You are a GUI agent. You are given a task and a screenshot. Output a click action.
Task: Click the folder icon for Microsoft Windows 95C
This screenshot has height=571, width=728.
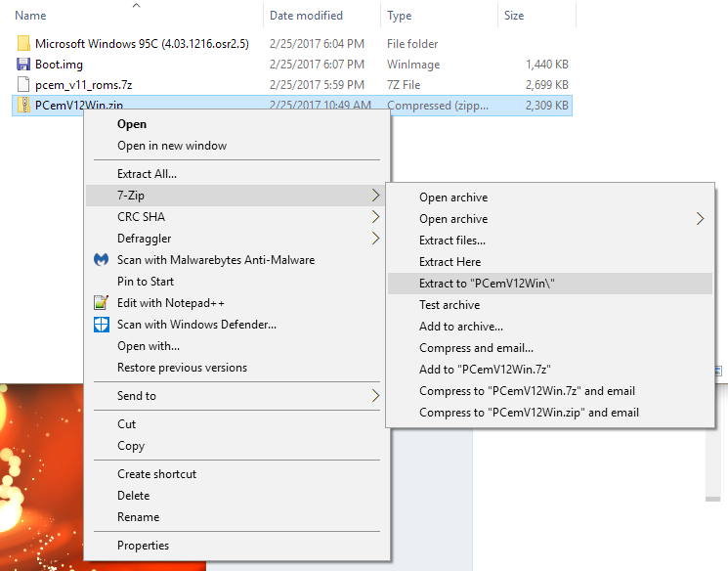[23, 44]
